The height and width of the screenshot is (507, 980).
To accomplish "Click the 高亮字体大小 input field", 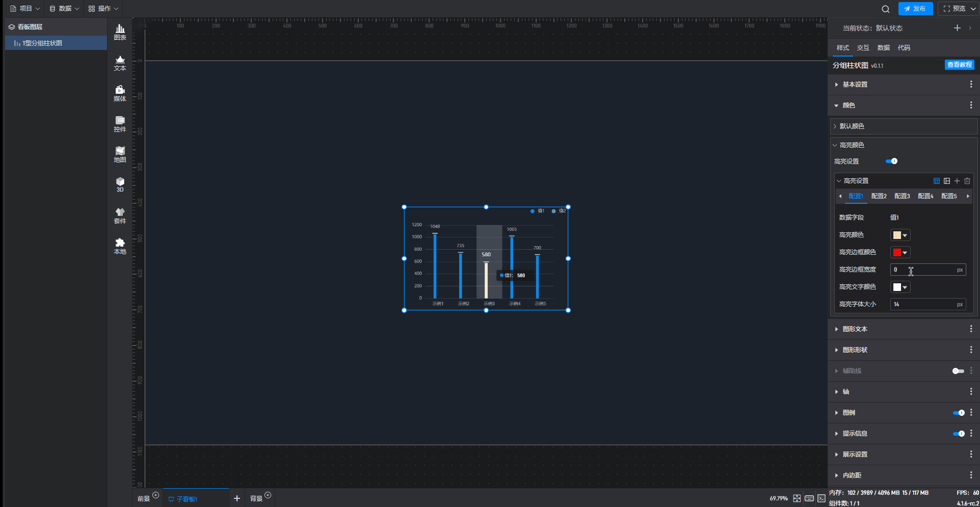I will (923, 304).
